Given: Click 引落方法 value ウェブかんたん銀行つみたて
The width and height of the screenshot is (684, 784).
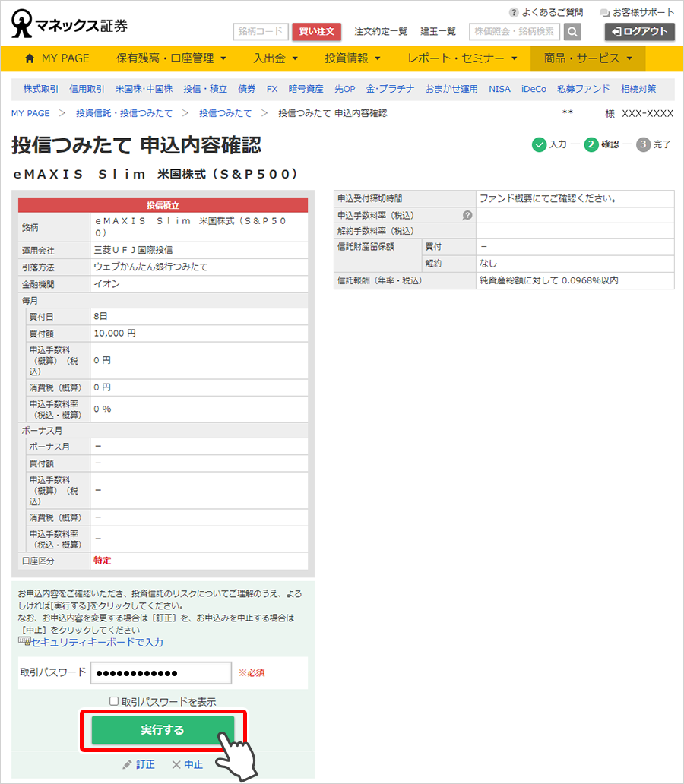Looking at the screenshot, I should (150, 267).
